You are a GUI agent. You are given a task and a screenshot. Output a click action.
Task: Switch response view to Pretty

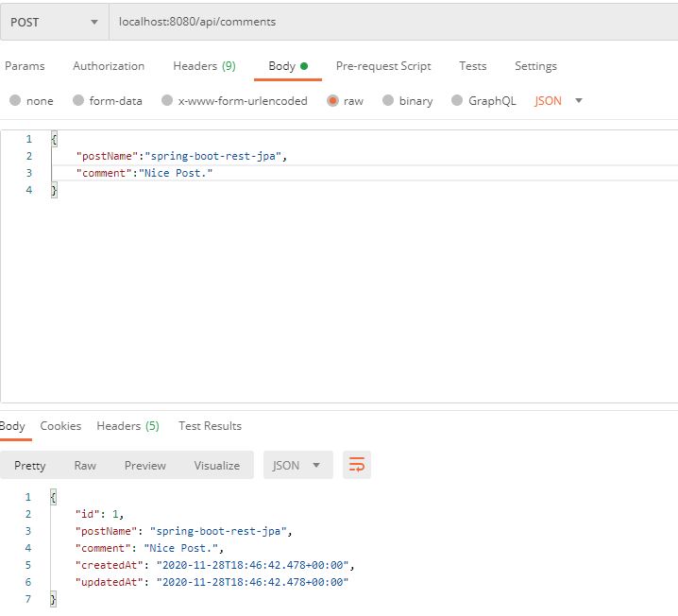coord(29,466)
